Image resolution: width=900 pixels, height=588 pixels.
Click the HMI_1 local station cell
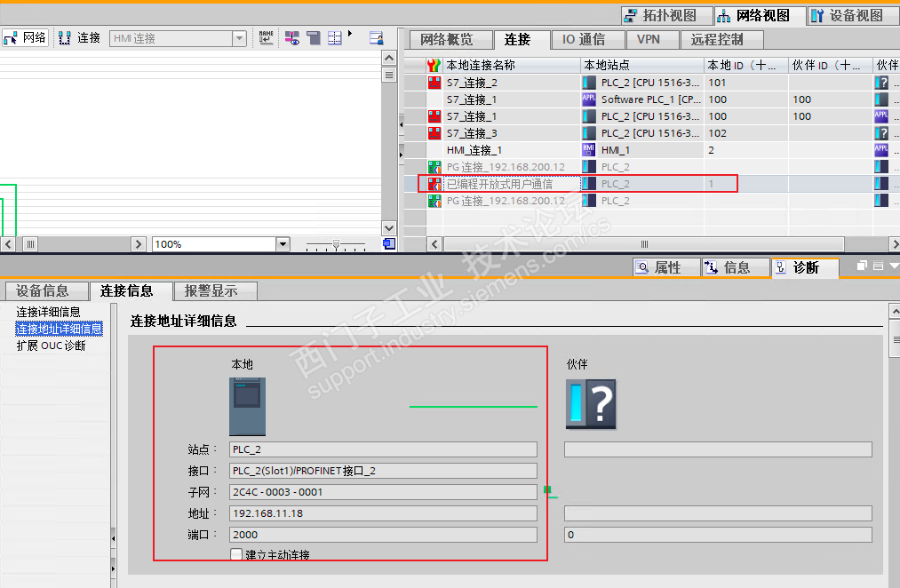(x=641, y=150)
